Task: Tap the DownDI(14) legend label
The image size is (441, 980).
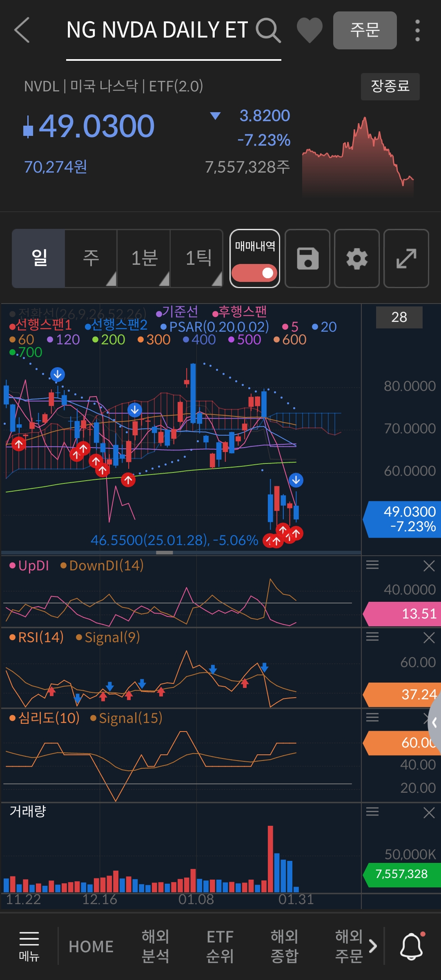Action: pos(102,565)
